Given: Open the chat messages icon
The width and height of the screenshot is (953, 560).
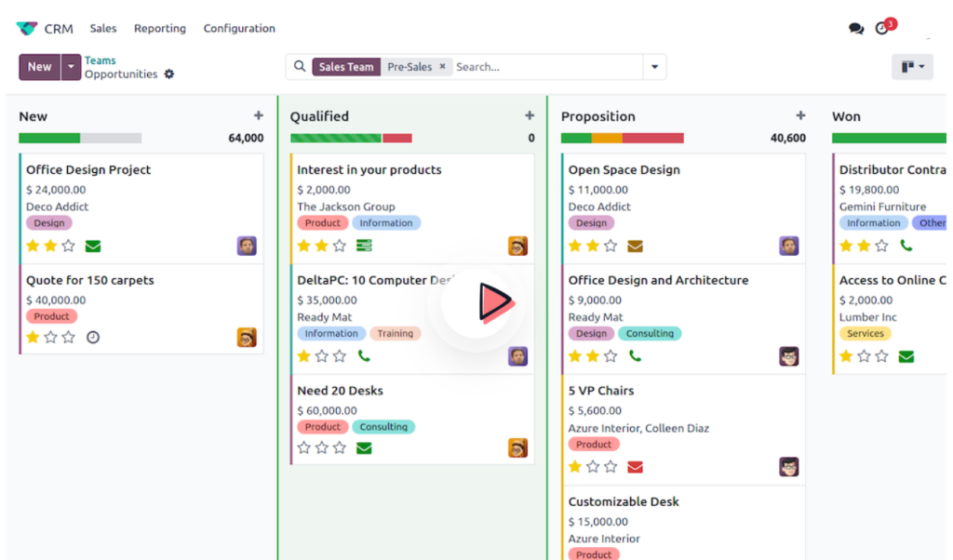Looking at the screenshot, I should (x=856, y=29).
